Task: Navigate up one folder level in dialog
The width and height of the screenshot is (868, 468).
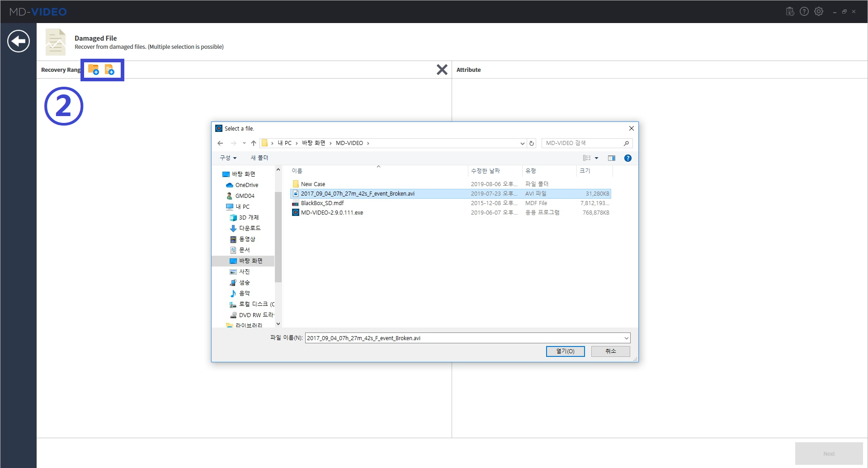Action: click(x=254, y=143)
